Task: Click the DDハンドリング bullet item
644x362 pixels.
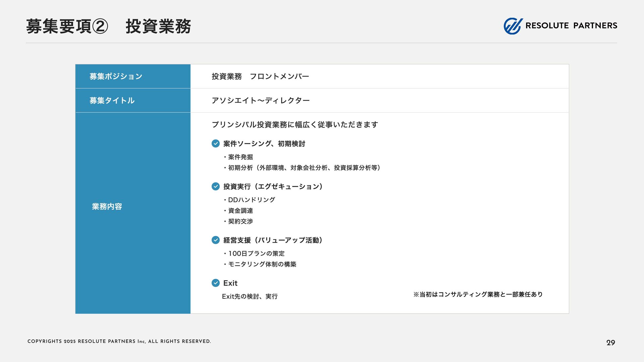Action: click(x=251, y=200)
